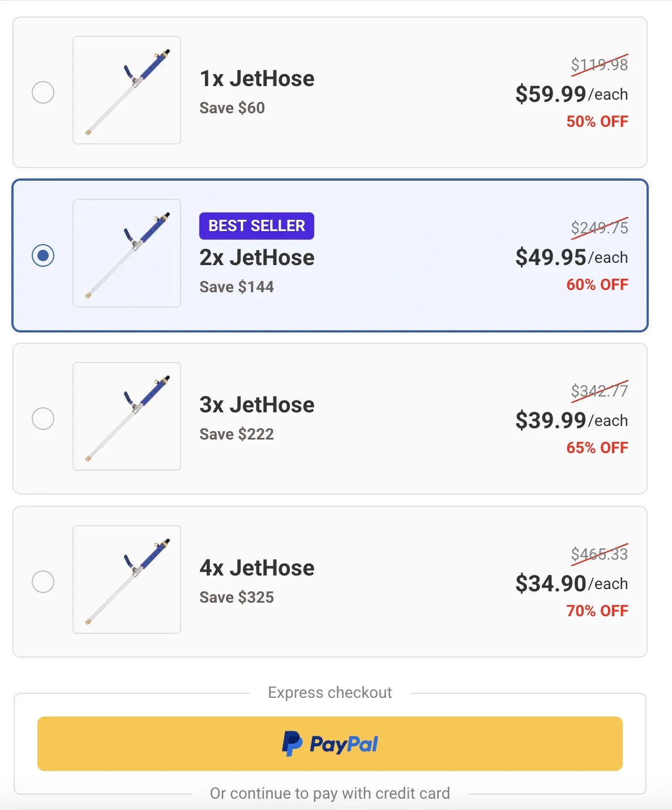Choose the 3x JetHose radio option
This screenshot has width=672, height=810.
43,419
